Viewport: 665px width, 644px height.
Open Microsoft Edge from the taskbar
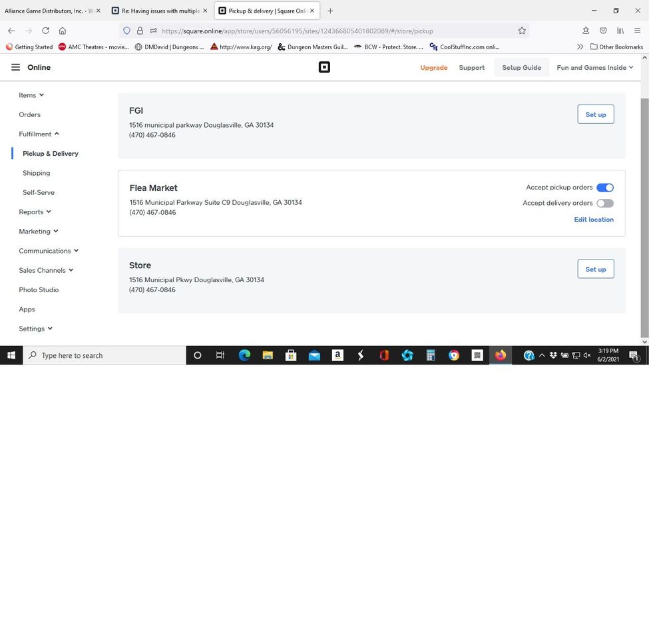[x=244, y=355]
